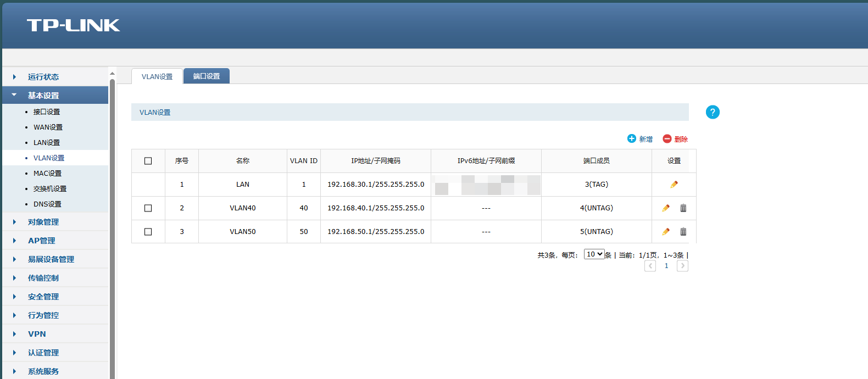Expand the 运行状态 menu section
Image resolution: width=868 pixels, height=379 pixels.
55,77
